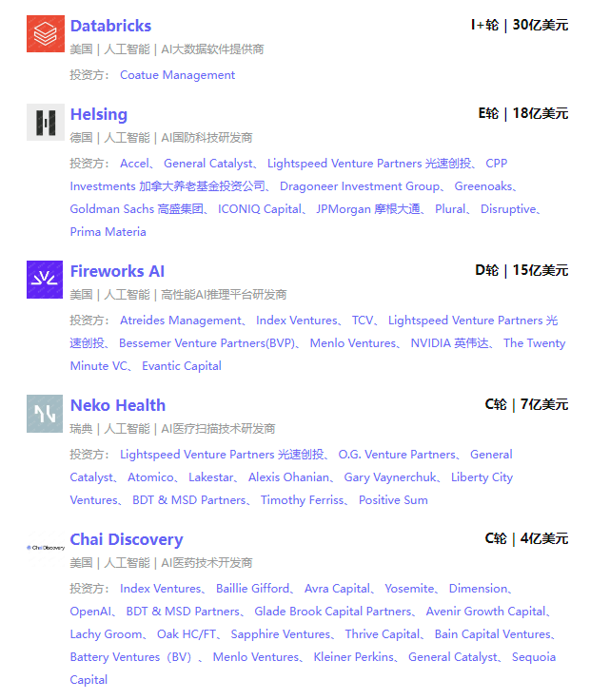The width and height of the screenshot is (610, 700).
Task: Open Glade Brook Capital Partners link
Action: point(333,612)
